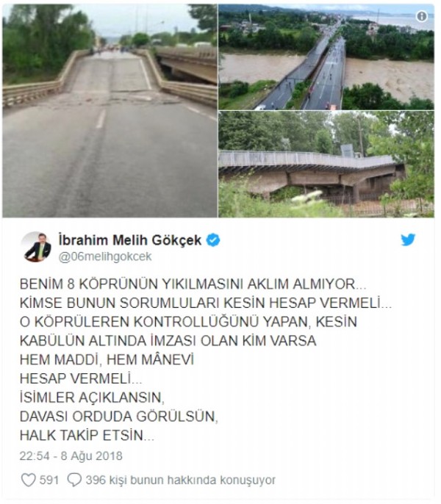This screenshot has width=441, height=504.
Task: Open '396 kişi bunun hakkında konuşuyor' link
Action: [x=181, y=480]
